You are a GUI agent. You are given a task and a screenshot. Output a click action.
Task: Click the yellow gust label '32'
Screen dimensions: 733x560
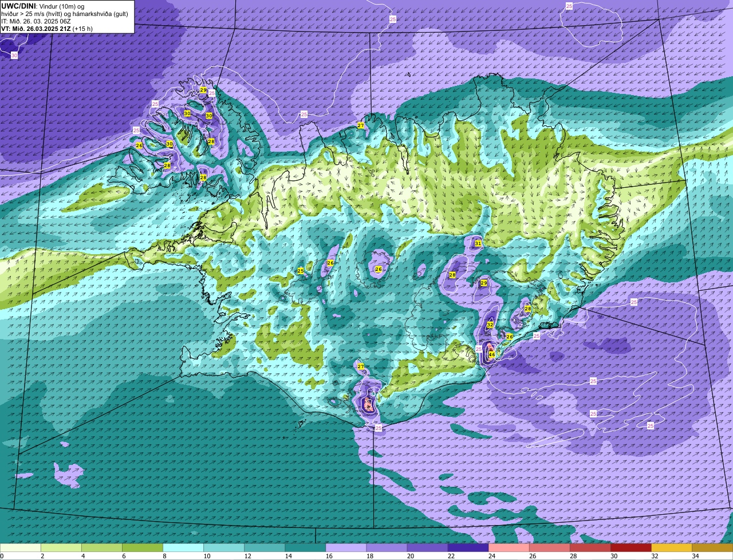pyautogui.click(x=490, y=325)
